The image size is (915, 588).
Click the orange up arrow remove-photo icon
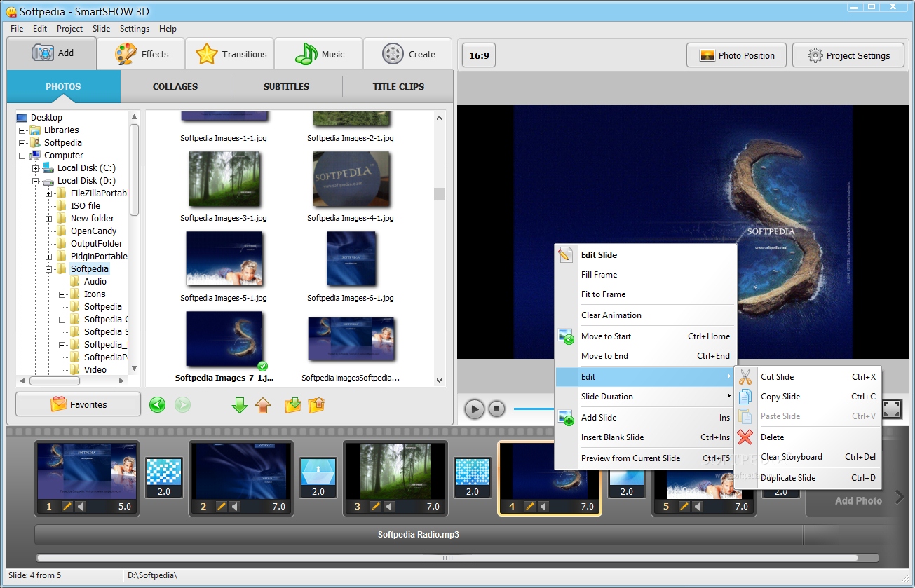pyautogui.click(x=263, y=404)
